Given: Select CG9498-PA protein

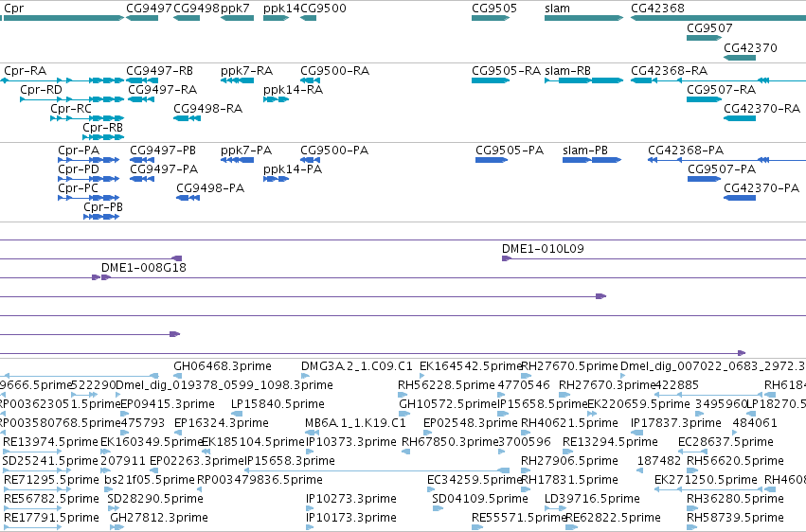Looking at the screenshot, I should point(188,198).
